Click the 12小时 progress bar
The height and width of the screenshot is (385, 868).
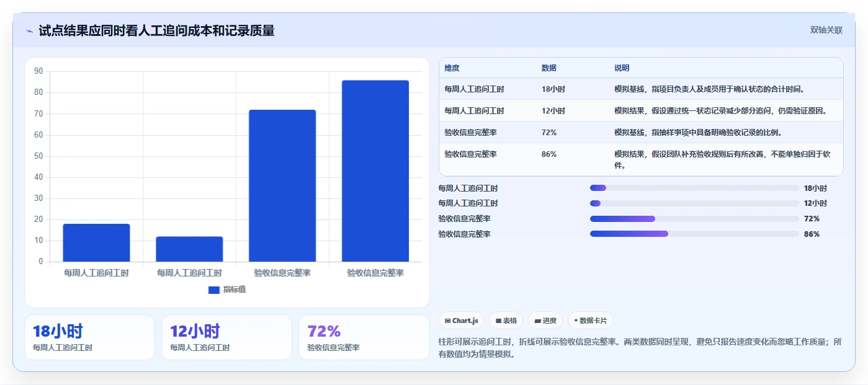point(694,203)
